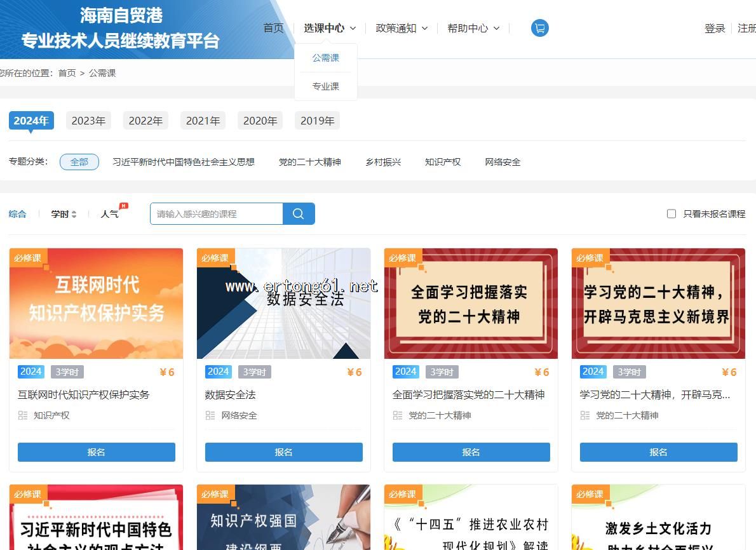Choose 专业课 from the dropdown menu
Viewport: 756px width, 550px height.
coord(325,86)
